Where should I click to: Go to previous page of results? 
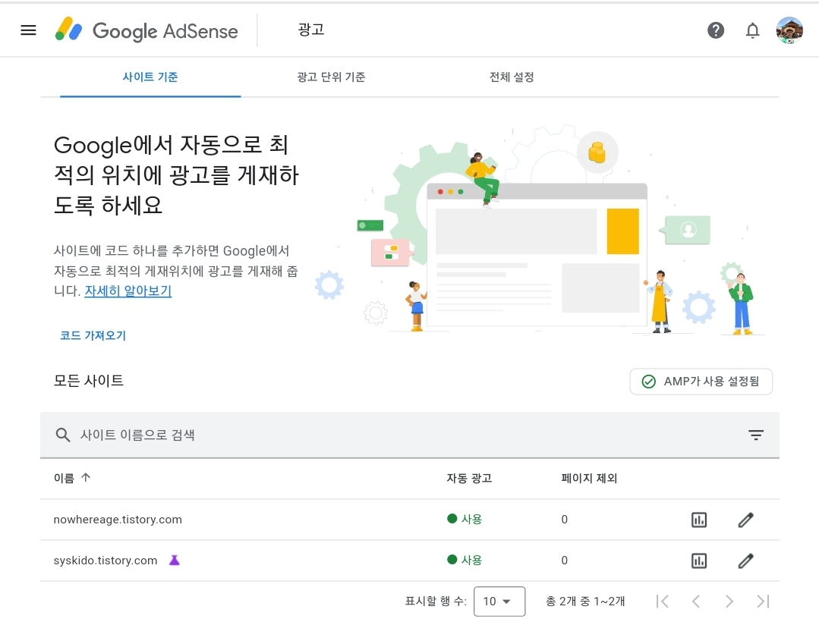(696, 602)
